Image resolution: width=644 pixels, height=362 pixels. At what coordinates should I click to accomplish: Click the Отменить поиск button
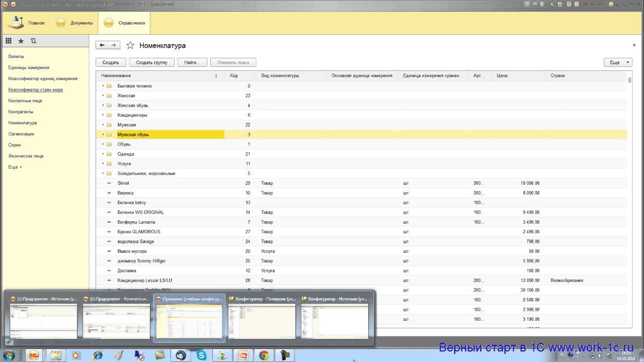(233, 62)
